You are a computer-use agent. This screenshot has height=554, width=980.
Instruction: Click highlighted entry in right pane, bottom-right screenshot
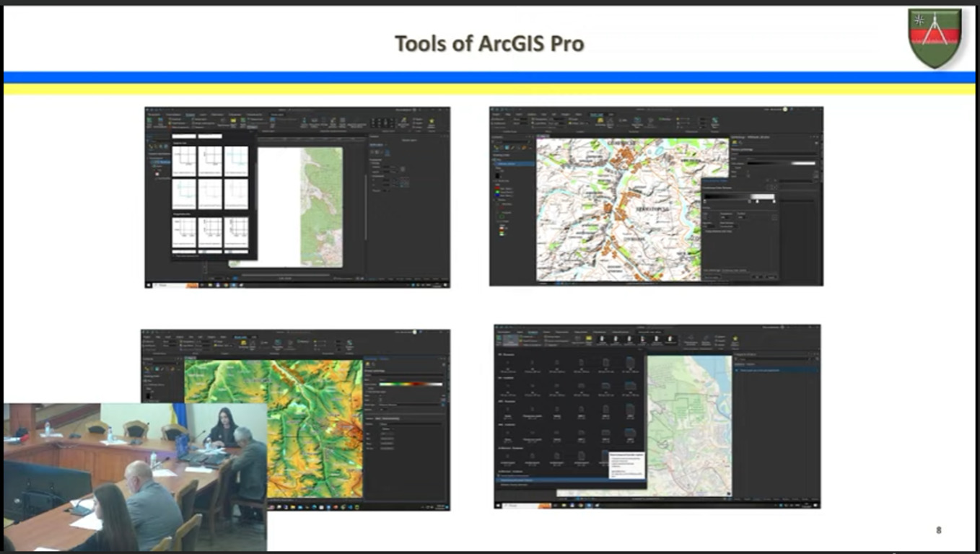[x=776, y=370]
